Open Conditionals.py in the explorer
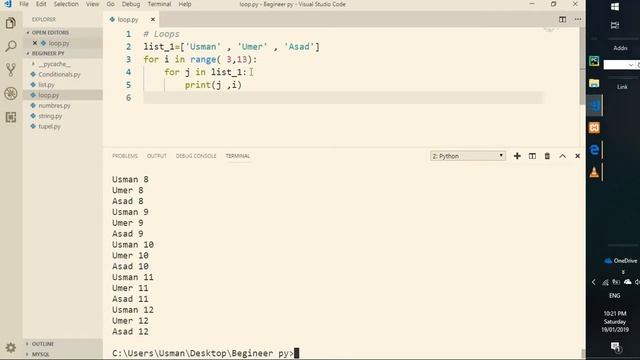 (x=59, y=74)
